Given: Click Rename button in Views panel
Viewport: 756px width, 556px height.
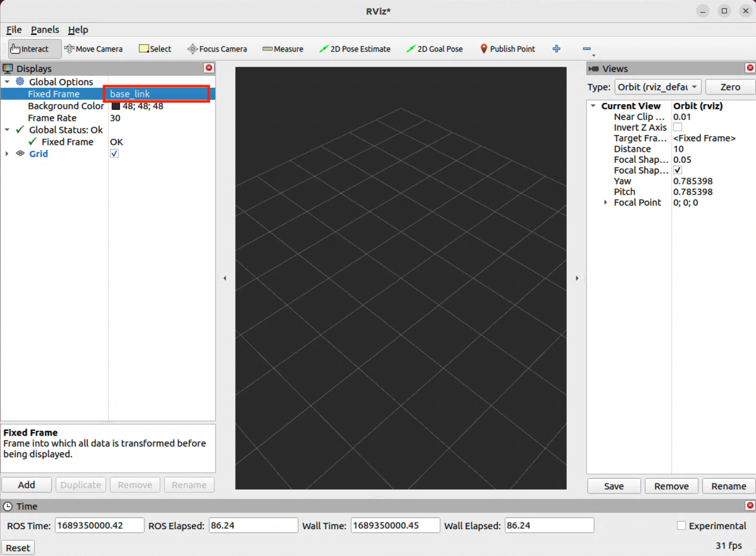Looking at the screenshot, I should point(729,486).
